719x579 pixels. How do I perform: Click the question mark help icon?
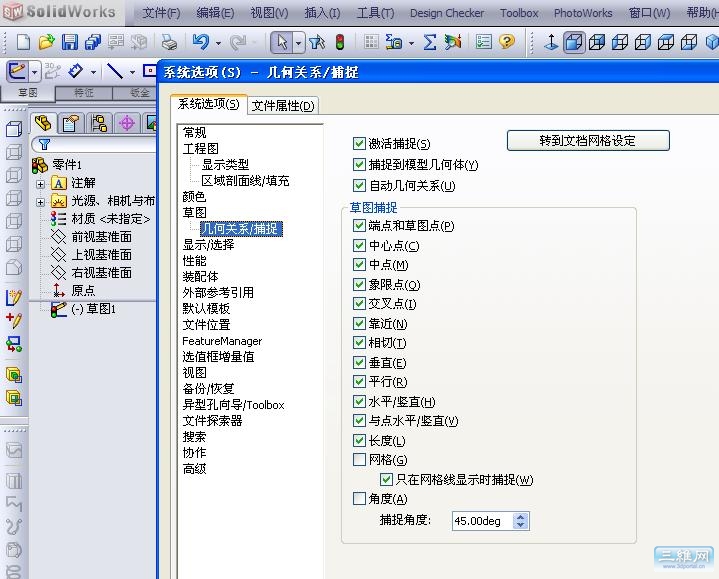pos(507,42)
